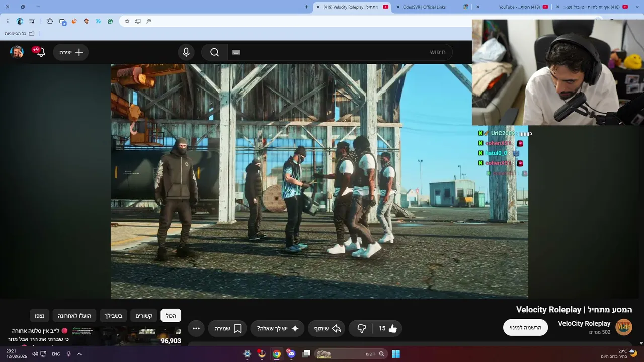Viewport: 644px width, 362px height.
Task: Select the קשורים filter chip
Action: 144,316
